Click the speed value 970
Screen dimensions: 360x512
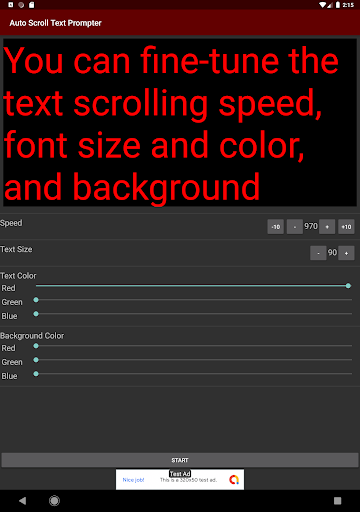[311, 226]
